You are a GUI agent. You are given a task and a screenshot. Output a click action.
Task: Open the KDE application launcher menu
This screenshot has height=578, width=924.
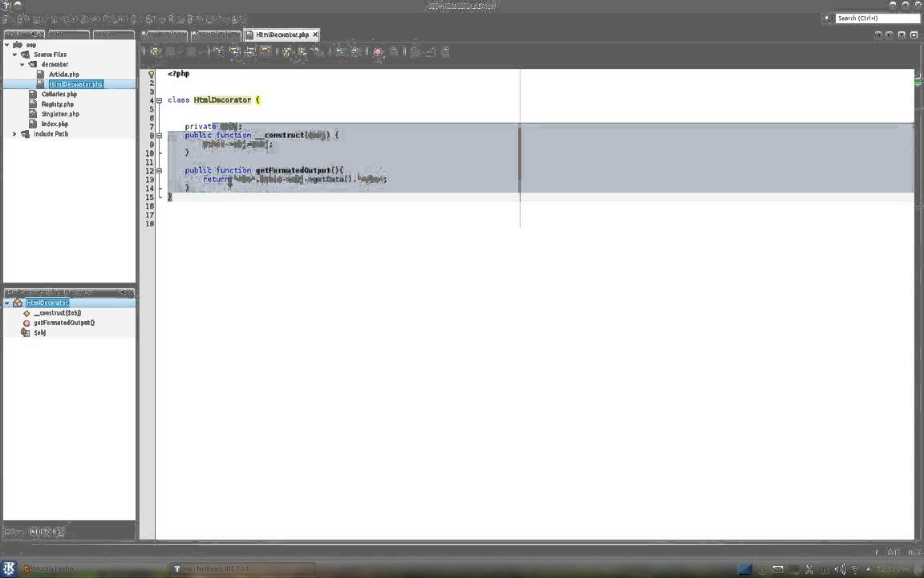coord(9,568)
